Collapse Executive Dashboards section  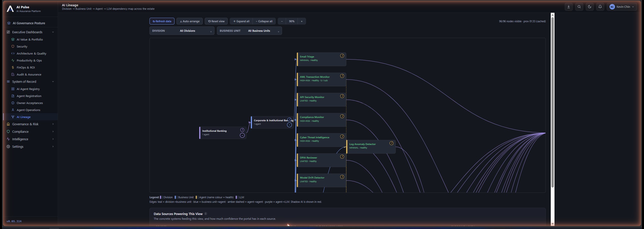30,32
